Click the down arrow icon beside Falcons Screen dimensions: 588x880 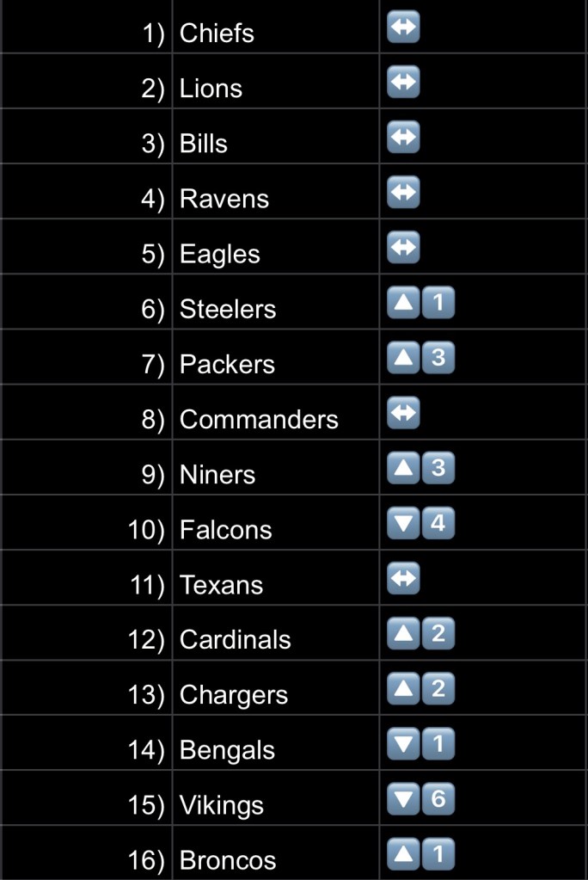point(403,523)
